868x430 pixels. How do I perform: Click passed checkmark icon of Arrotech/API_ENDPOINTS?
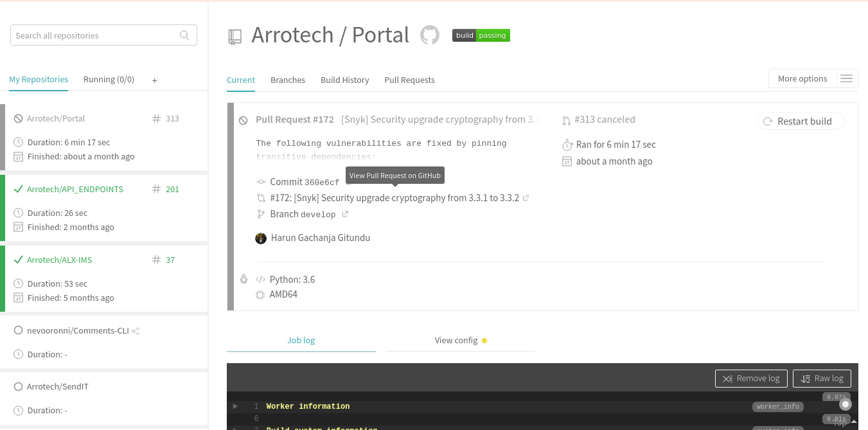point(19,189)
